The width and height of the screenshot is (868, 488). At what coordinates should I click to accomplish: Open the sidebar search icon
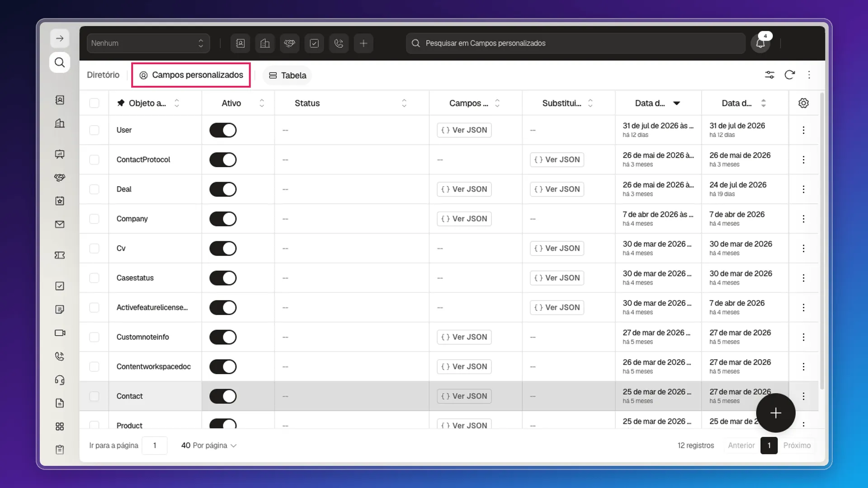(60, 62)
